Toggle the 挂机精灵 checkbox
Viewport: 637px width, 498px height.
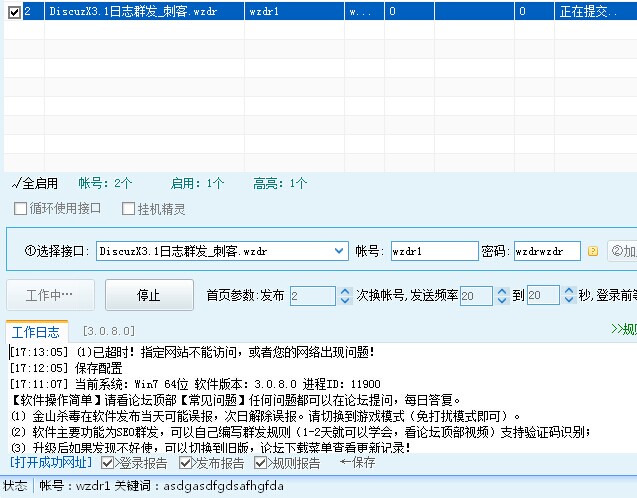tap(128, 209)
